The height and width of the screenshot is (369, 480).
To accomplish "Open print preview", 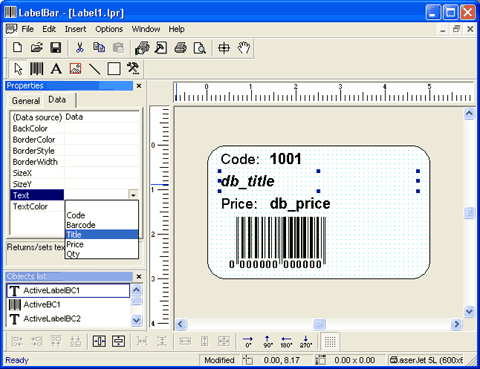I will tap(200, 48).
